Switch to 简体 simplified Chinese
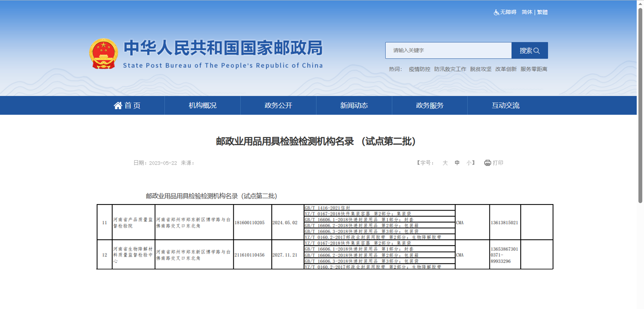This screenshot has height=309, width=644. 527,12
